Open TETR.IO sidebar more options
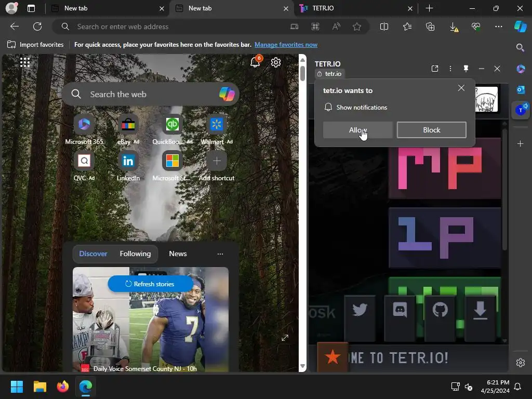This screenshot has width=532, height=399. click(450, 69)
